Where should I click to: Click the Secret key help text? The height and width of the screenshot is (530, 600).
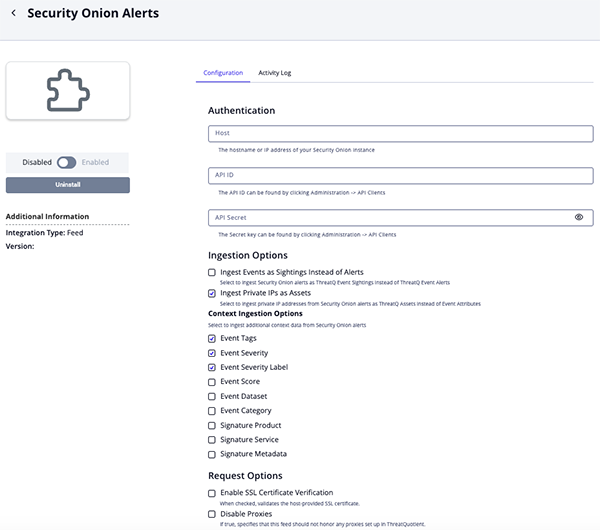tap(307, 235)
